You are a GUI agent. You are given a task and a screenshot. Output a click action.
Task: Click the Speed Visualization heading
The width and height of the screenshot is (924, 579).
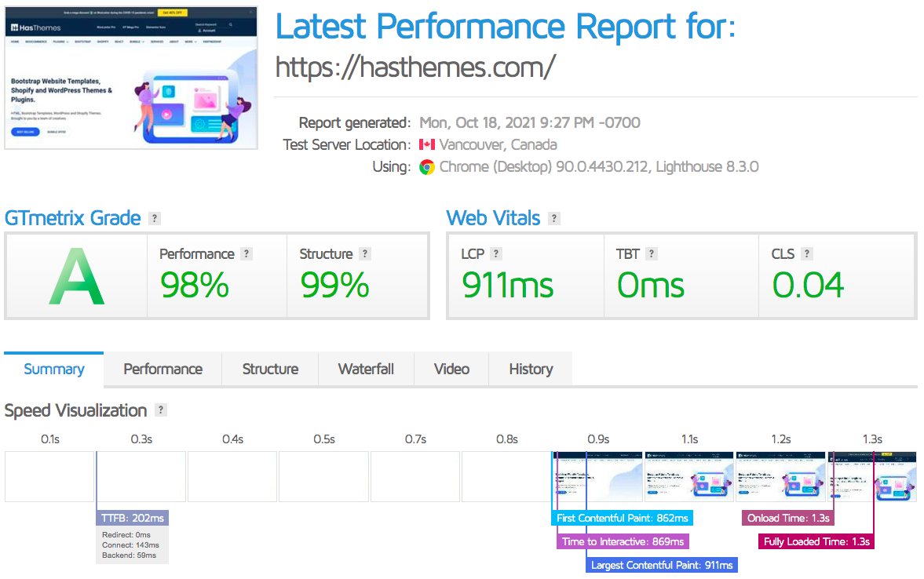[x=75, y=410]
